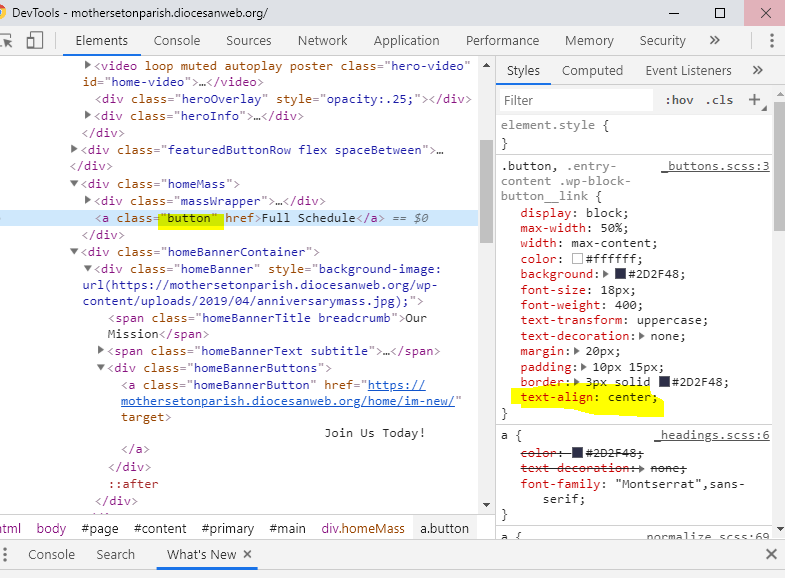The image size is (785, 578).
Task: Open the _buttons.scss:3 source link
Action: coord(714,167)
